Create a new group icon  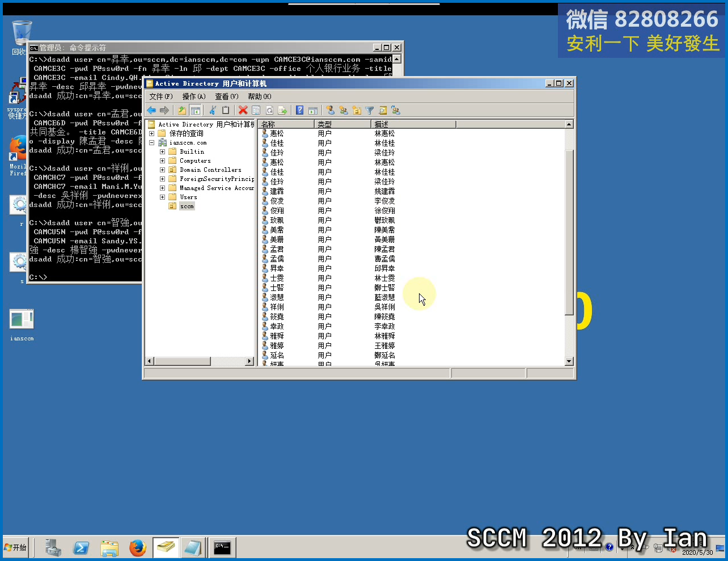coord(344,111)
